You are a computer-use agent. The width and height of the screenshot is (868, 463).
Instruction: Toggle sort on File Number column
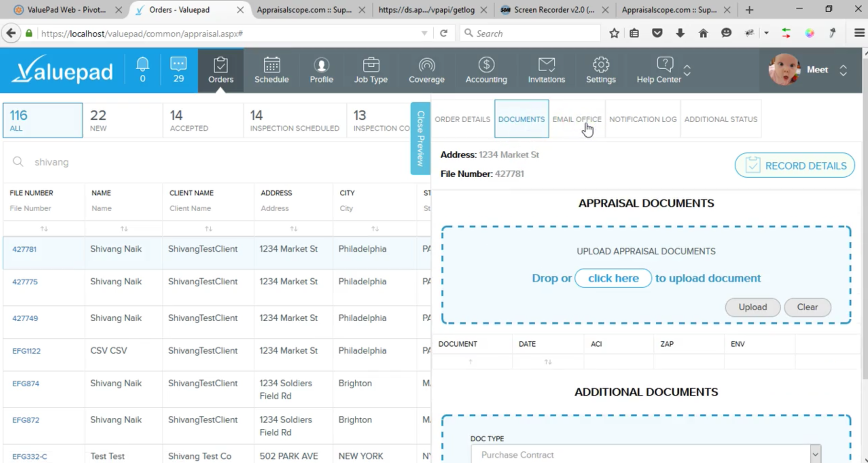[44, 229]
